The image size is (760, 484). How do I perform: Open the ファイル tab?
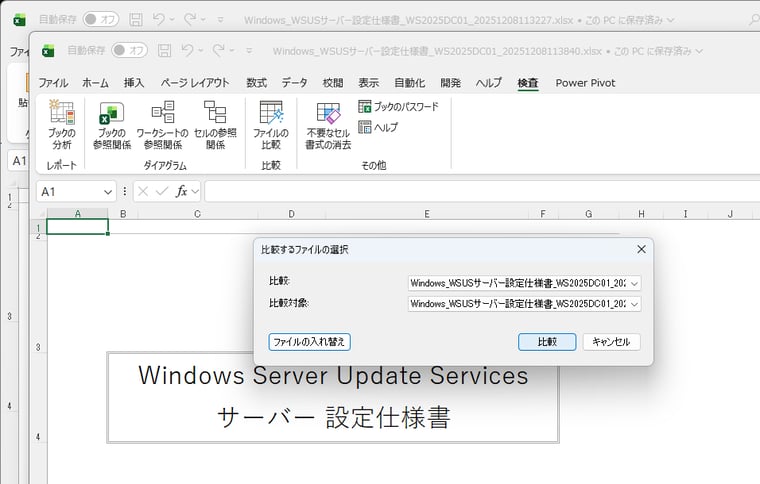pyautogui.click(x=53, y=83)
